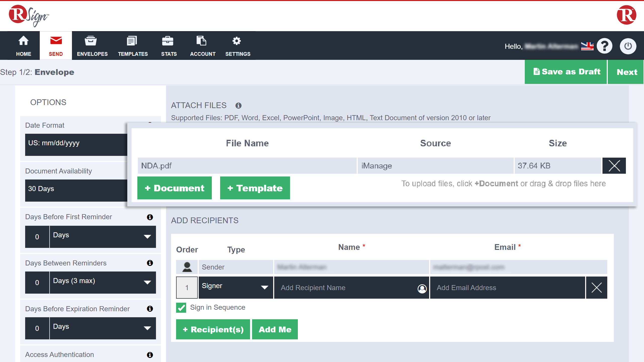Click info icon for Access Authentication
This screenshot has width=644, height=362.
coord(150,355)
